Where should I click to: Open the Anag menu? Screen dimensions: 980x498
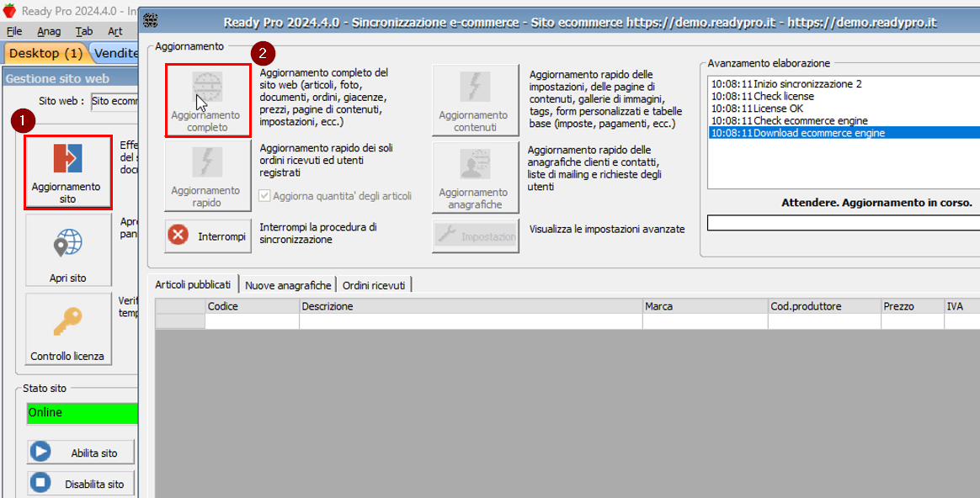tap(49, 31)
